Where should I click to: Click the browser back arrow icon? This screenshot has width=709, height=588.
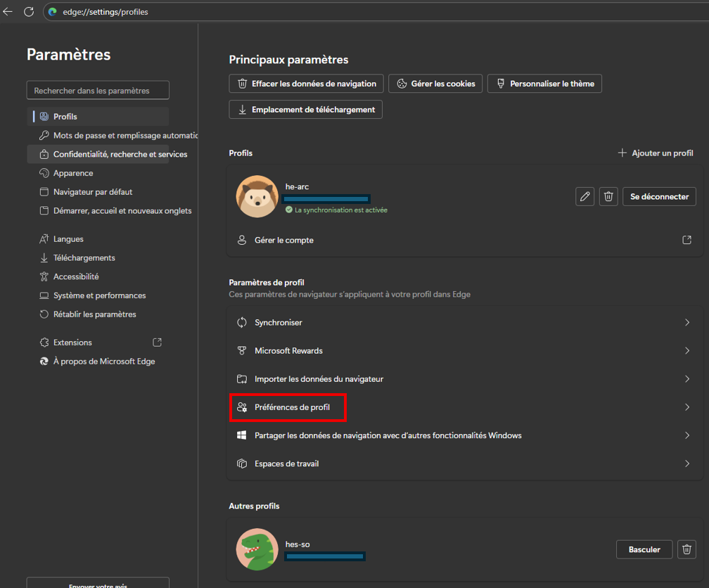8,12
